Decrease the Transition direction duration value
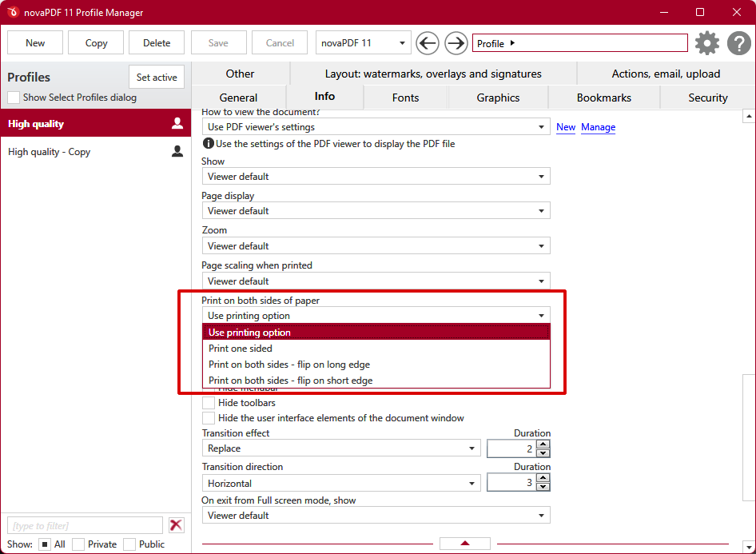Screen dimensions: 756x554 coord(543,487)
